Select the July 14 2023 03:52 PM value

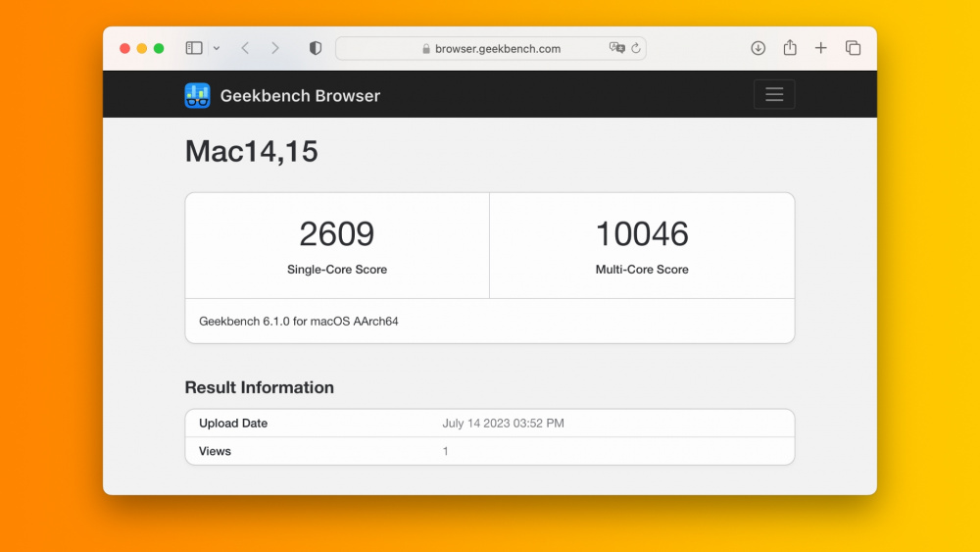[x=503, y=424]
